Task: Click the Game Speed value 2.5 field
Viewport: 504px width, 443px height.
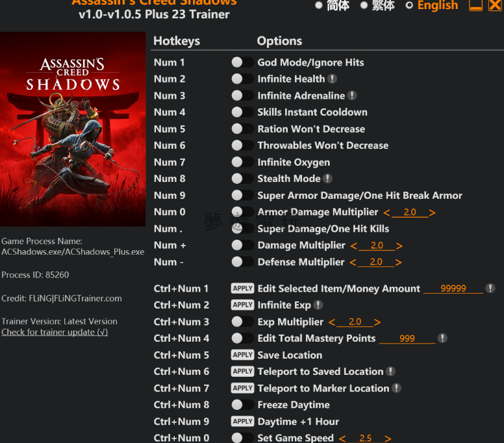Action: 365,438
